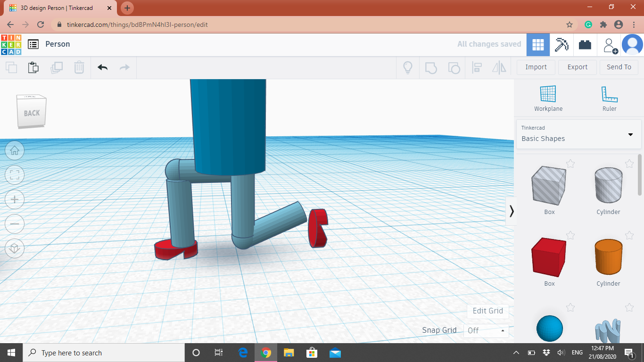Open the Mail app from the taskbar
This screenshot has width=644, height=362.
point(335,353)
